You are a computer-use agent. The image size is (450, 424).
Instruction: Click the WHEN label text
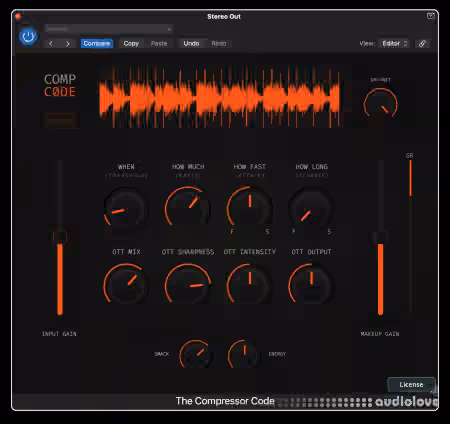[126, 167]
